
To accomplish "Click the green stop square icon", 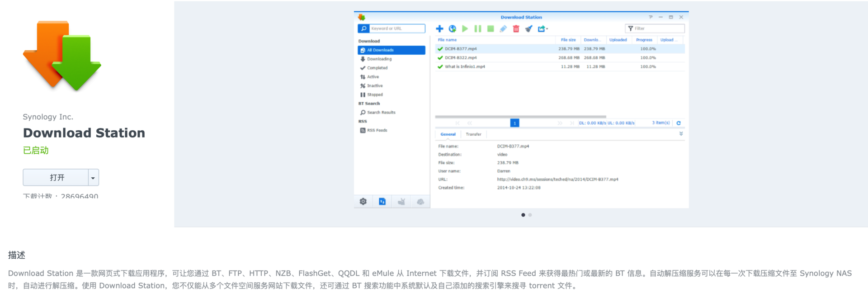I will (x=491, y=28).
